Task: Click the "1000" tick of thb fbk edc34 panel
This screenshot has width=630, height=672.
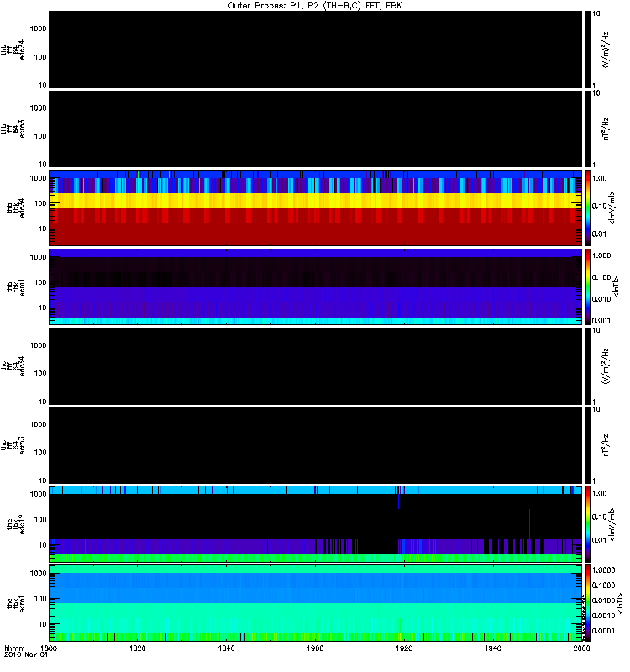Action: click(38, 178)
